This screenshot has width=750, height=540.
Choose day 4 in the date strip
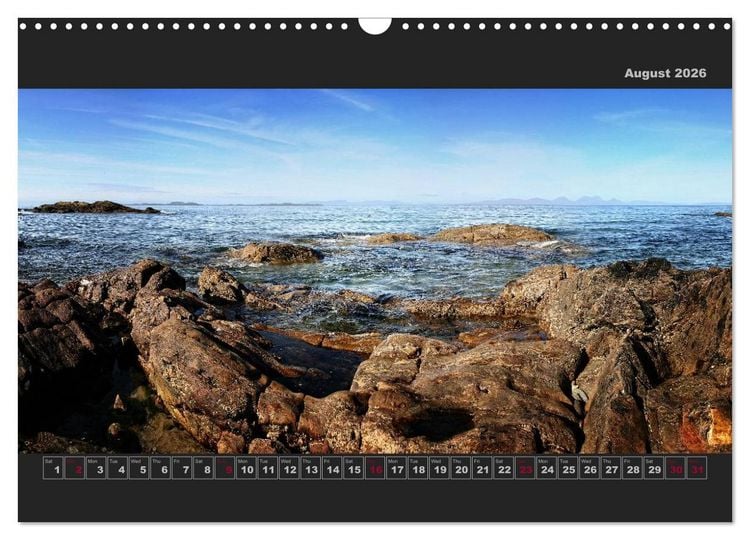tap(118, 468)
